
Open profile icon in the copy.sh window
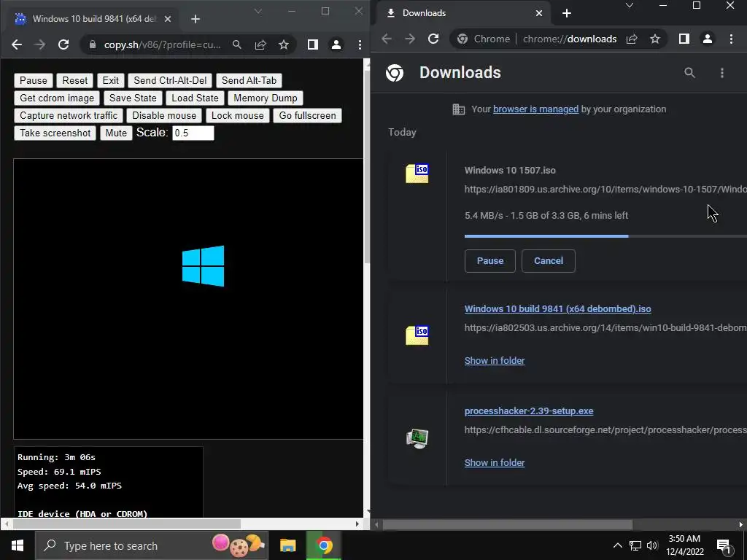pos(336,44)
